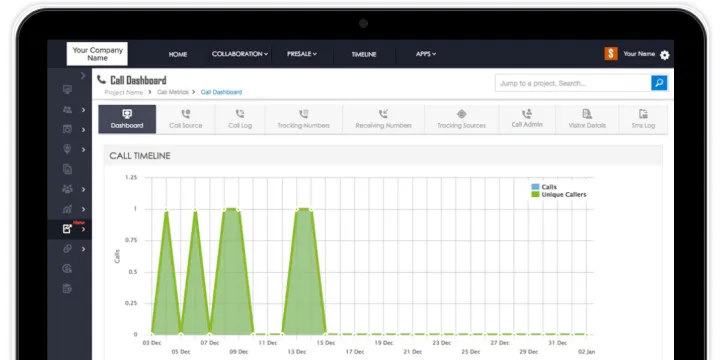Viewport: 720px width, 360px height.
Task: Expand the highlighted edit item chevron
Action: [84, 229]
